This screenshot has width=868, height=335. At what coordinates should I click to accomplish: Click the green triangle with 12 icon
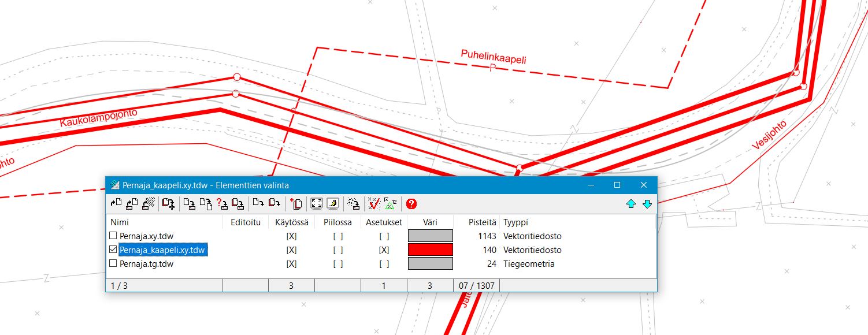pyautogui.click(x=391, y=203)
